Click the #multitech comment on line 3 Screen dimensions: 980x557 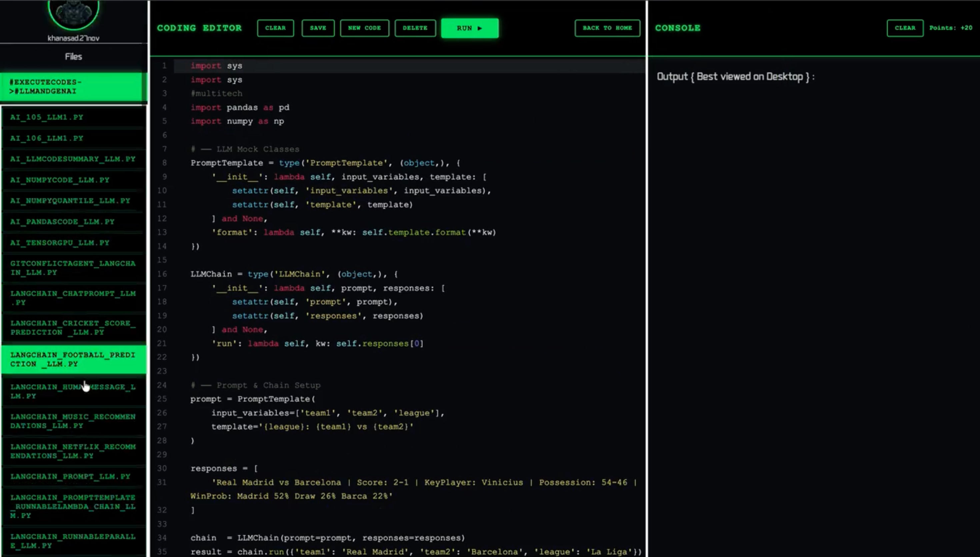tap(216, 93)
